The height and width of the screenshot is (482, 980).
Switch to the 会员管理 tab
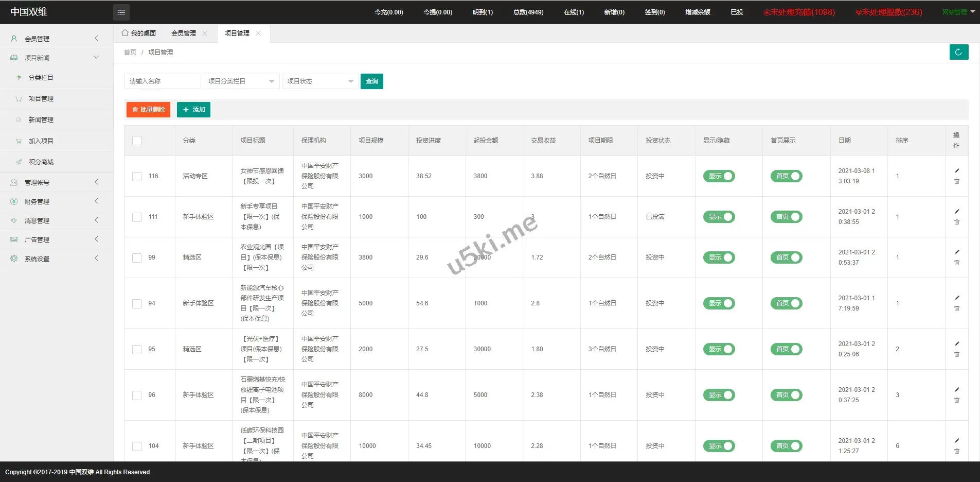coord(184,33)
